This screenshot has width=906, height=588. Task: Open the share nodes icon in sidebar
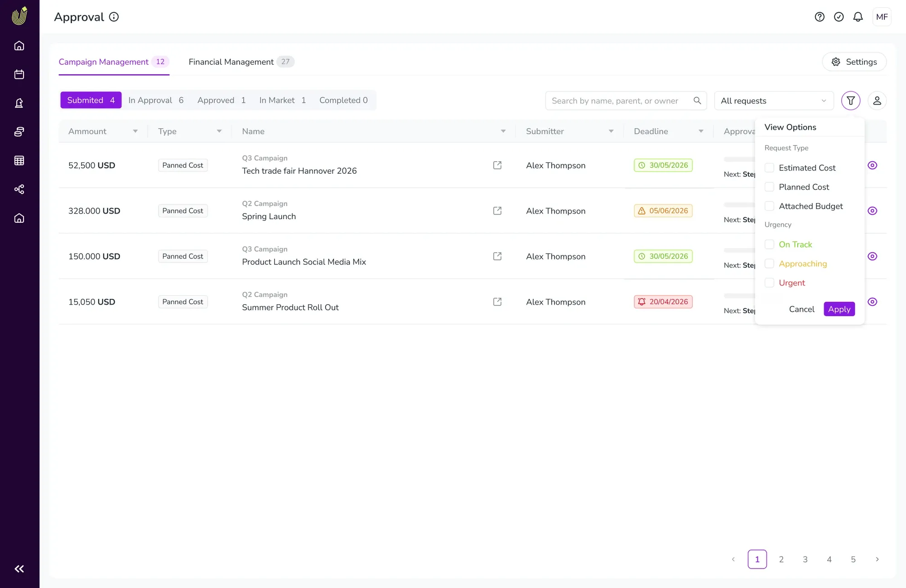[x=19, y=189]
